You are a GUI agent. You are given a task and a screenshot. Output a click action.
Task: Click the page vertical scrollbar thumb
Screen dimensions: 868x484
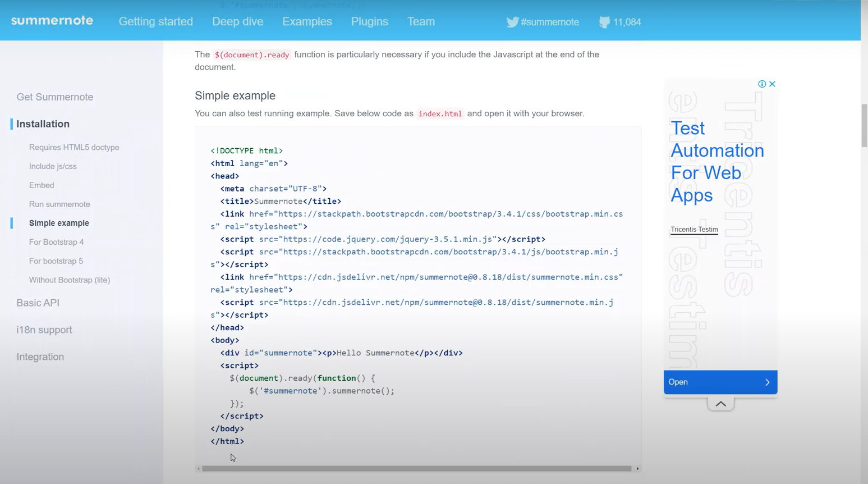click(864, 125)
